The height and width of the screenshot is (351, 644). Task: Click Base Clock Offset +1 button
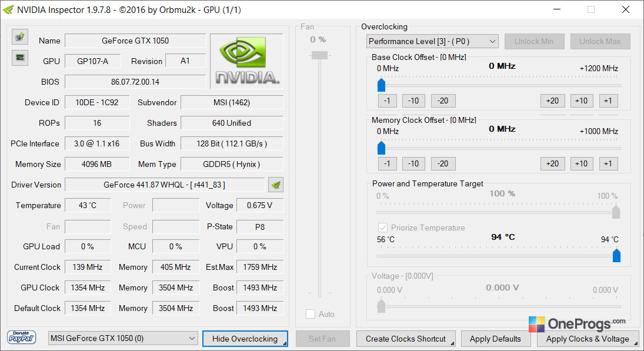tap(608, 101)
